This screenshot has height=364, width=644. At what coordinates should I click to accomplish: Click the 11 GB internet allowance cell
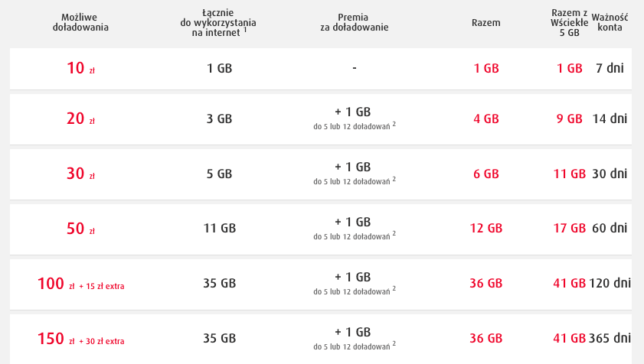pos(219,228)
